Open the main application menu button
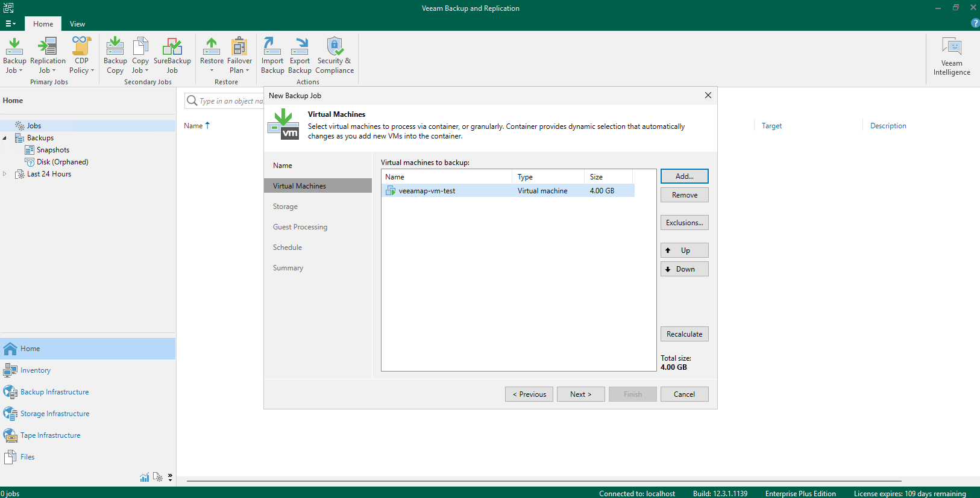 point(10,23)
